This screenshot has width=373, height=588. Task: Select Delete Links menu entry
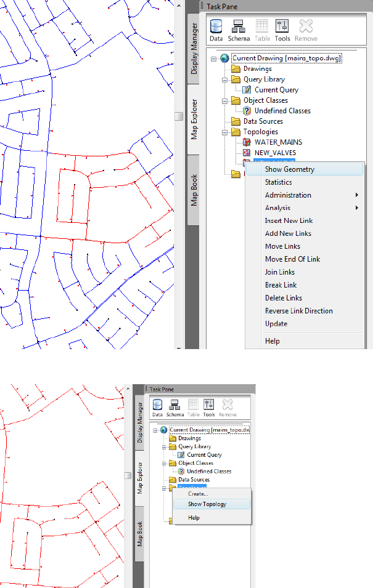305,298
